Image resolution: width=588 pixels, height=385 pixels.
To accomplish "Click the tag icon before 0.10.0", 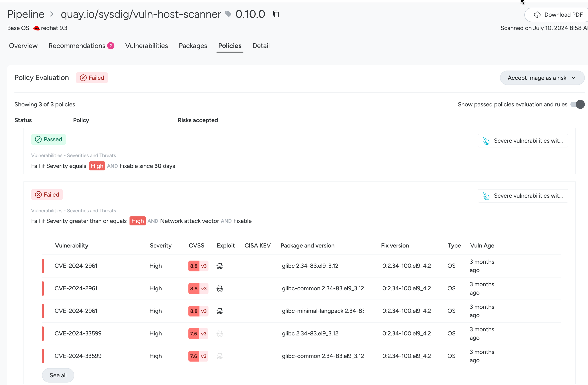I will [228, 14].
